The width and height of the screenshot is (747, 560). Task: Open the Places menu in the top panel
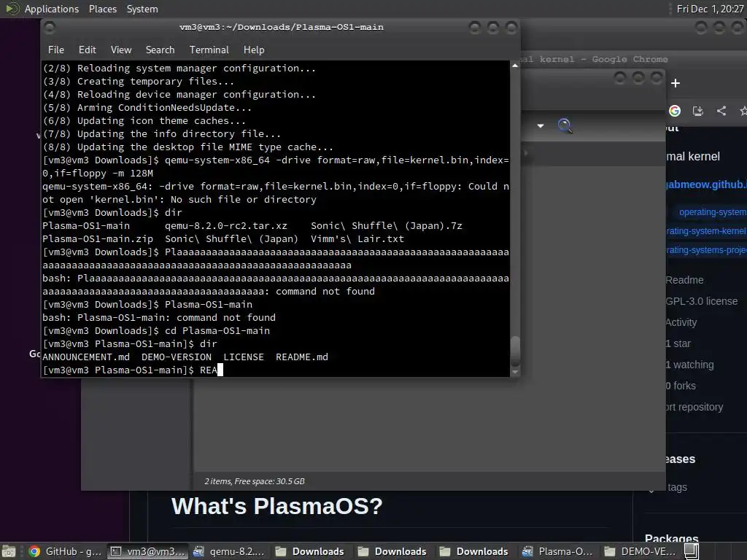point(103,9)
